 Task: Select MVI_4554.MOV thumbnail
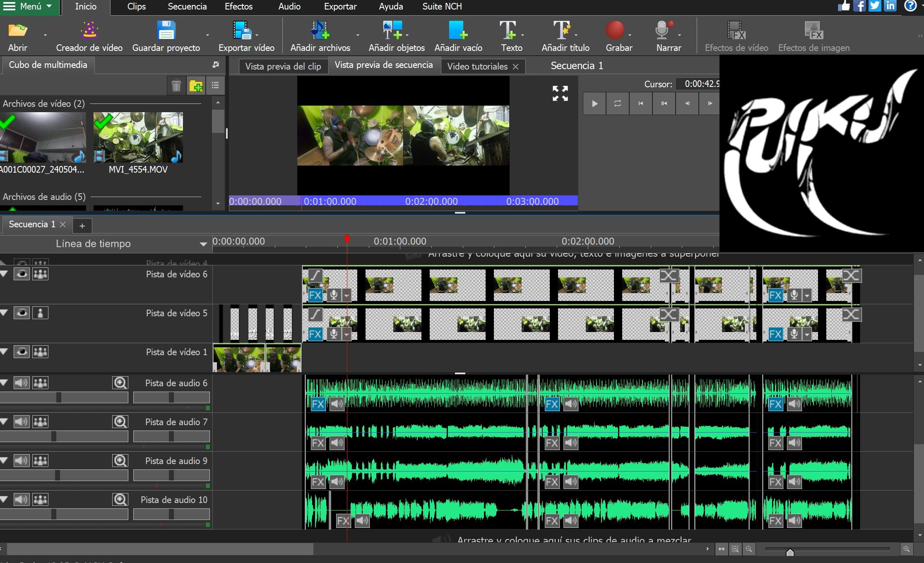(x=138, y=137)
